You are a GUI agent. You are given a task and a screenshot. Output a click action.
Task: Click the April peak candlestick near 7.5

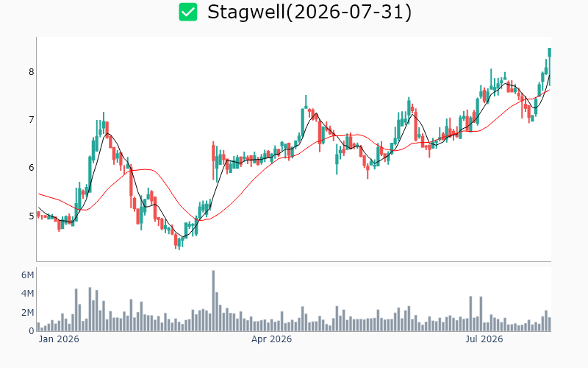click(x=306, y=102)
